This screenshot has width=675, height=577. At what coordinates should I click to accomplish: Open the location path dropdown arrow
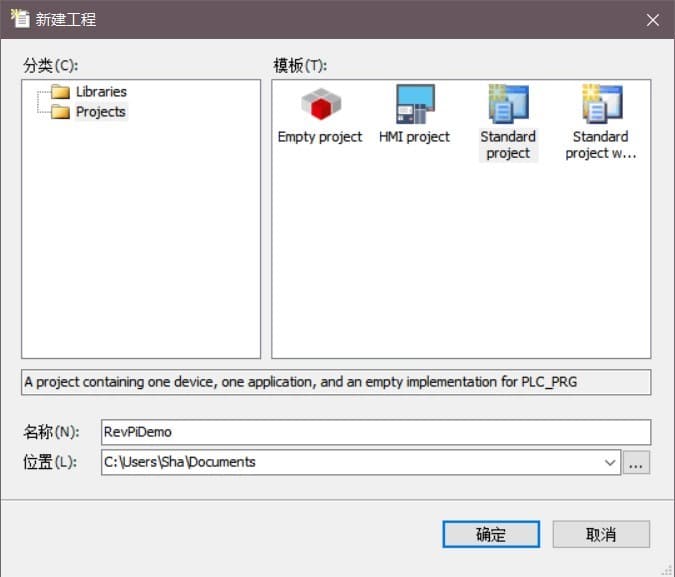[x=610, y=462]
